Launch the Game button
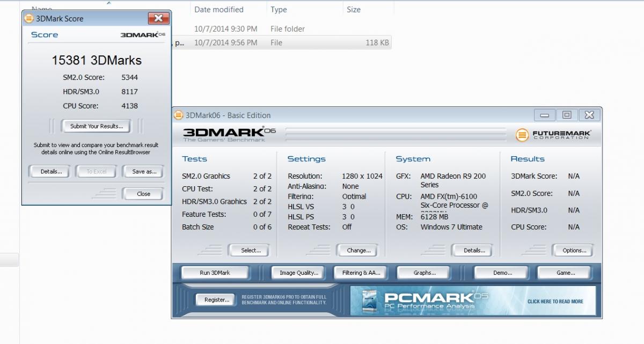 [x=565, y=273]
